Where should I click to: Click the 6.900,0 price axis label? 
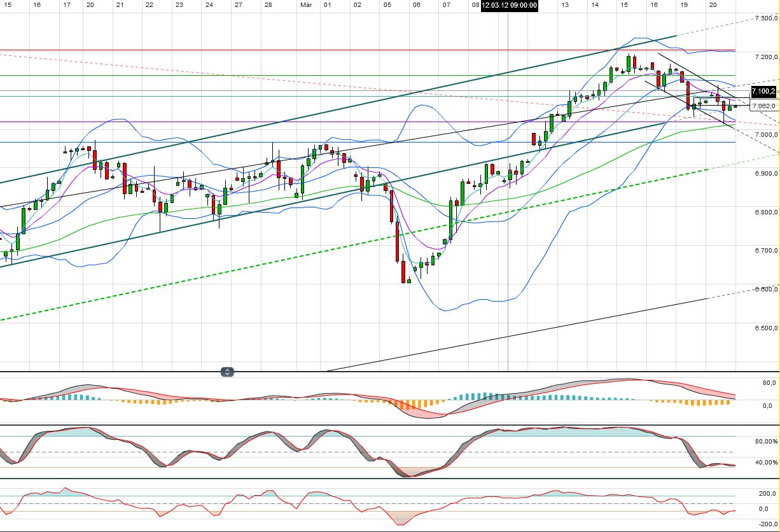tap(765, 174)
